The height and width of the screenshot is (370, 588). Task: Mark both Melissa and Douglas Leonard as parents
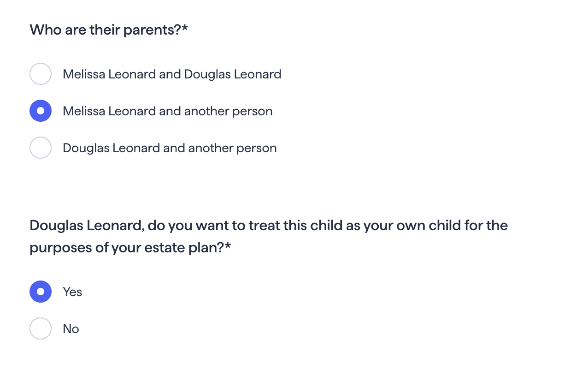41,74
